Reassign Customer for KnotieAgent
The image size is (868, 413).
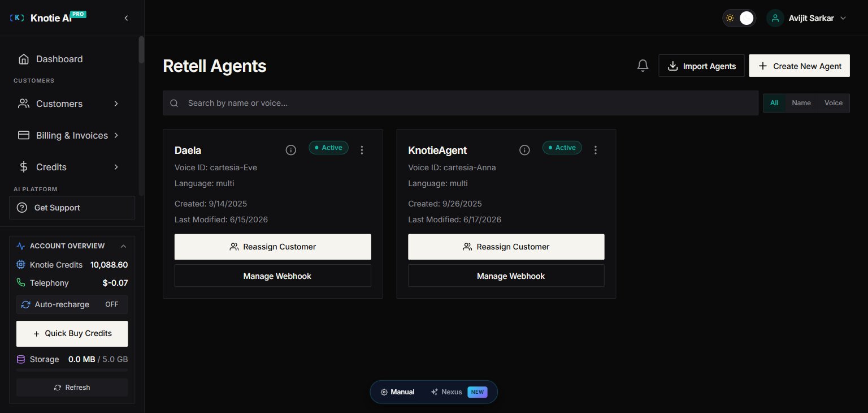[506, 247]
